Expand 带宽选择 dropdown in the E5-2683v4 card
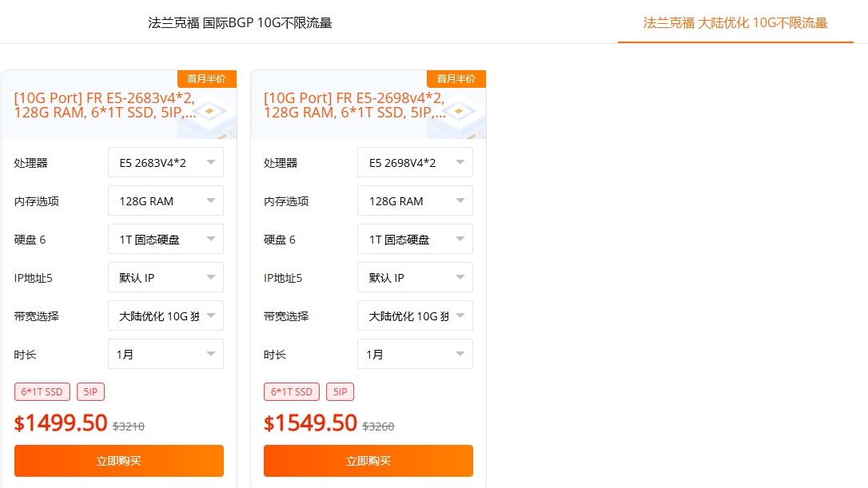 tap(165, 316)
